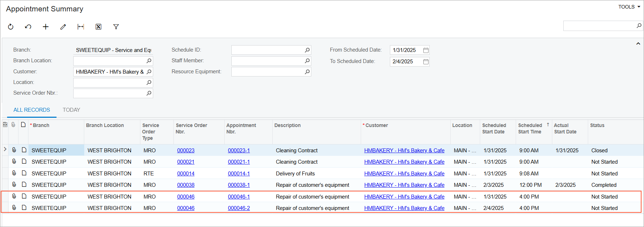Click the note icon on the 000014 row

pyautogui.click(x=24, y=173)
